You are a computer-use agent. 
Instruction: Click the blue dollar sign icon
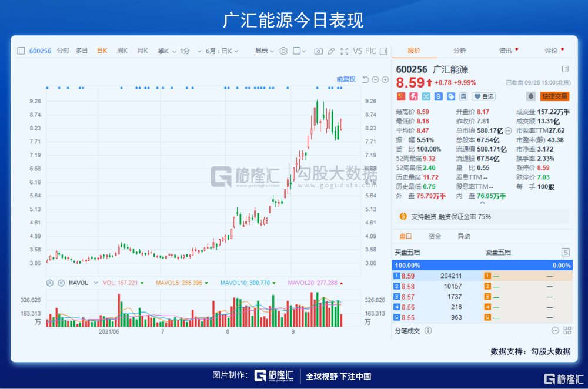point(439,97)
